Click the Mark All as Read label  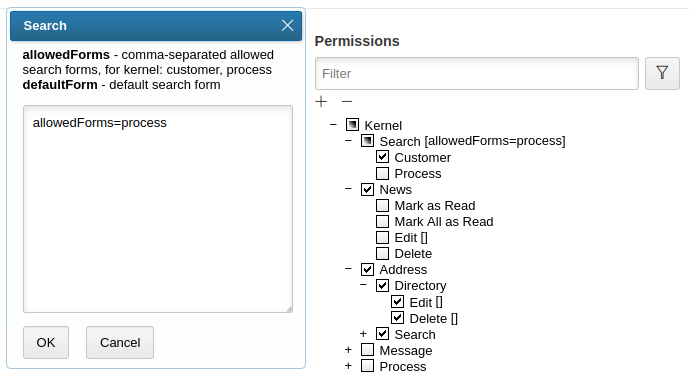[x=444, y=221]
